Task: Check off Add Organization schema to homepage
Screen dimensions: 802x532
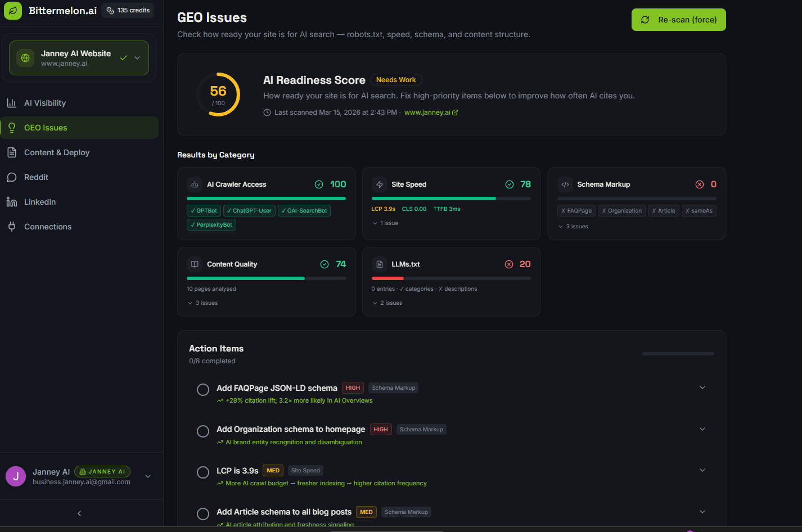Action: tap(203, 431)
